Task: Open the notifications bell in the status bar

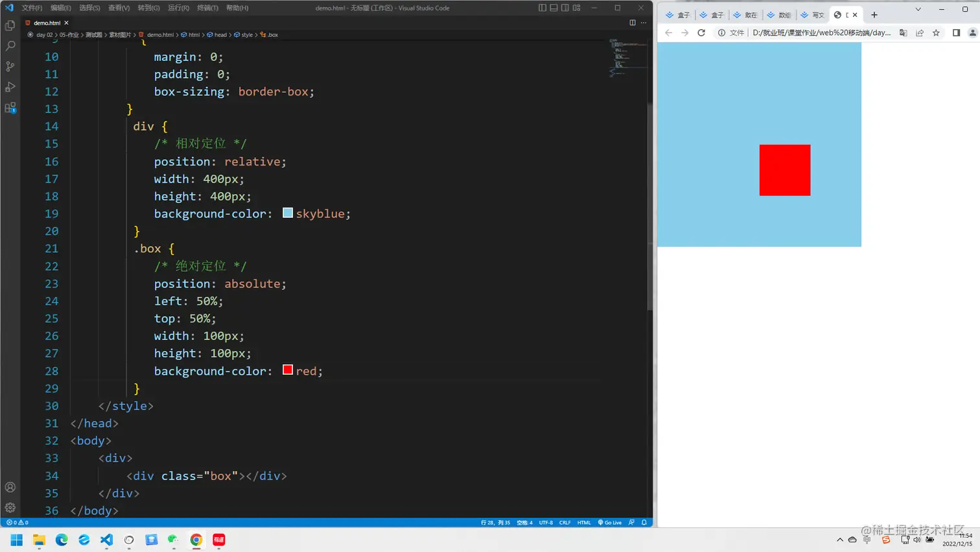Action: tap(644, 522)
